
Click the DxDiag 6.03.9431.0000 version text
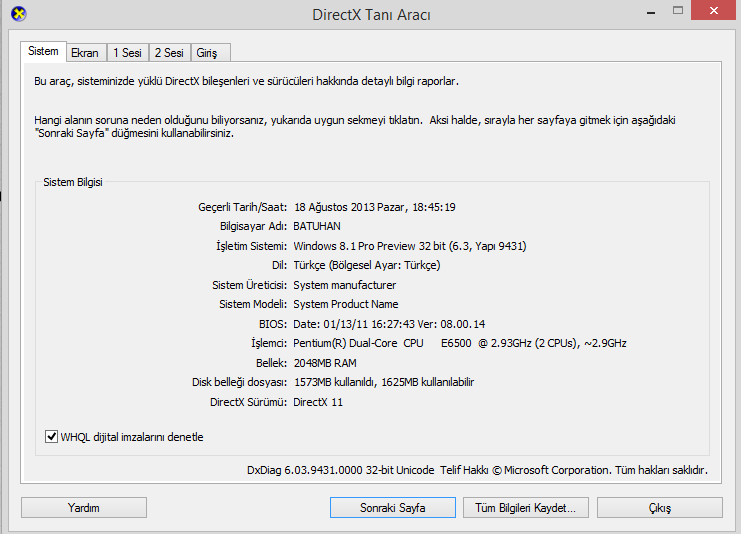pos(305,470)
